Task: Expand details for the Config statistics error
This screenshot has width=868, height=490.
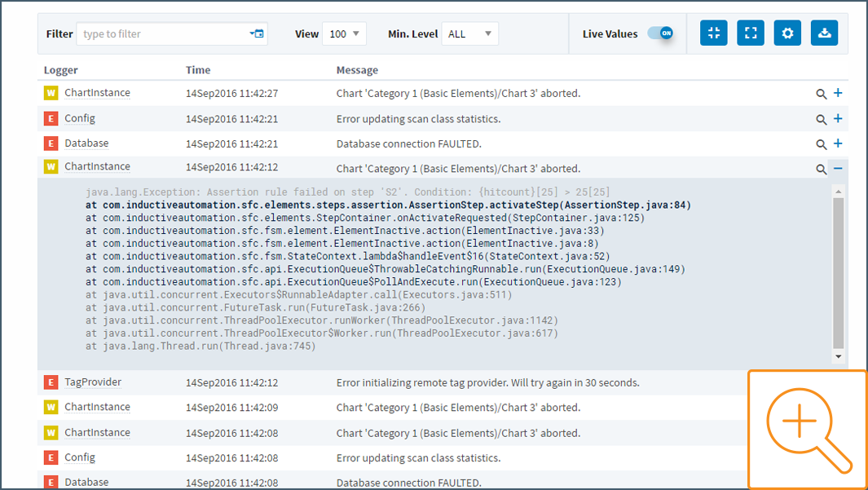Action: pyautogui.click(x=838, y=118)
